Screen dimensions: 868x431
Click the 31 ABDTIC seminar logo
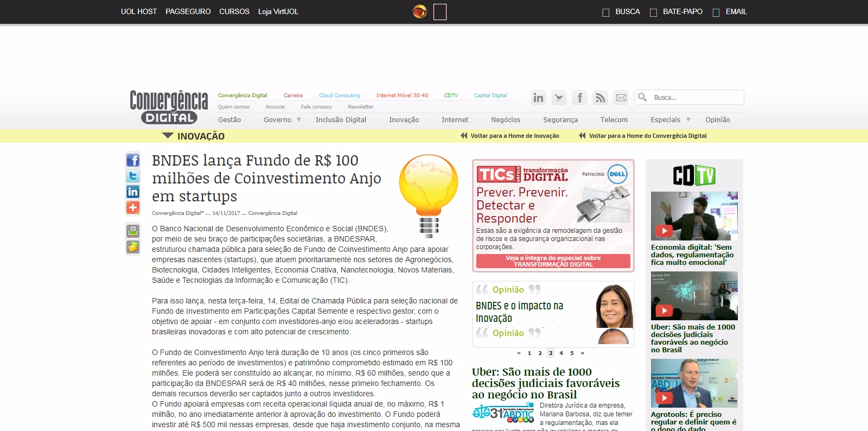click(503, 413)
